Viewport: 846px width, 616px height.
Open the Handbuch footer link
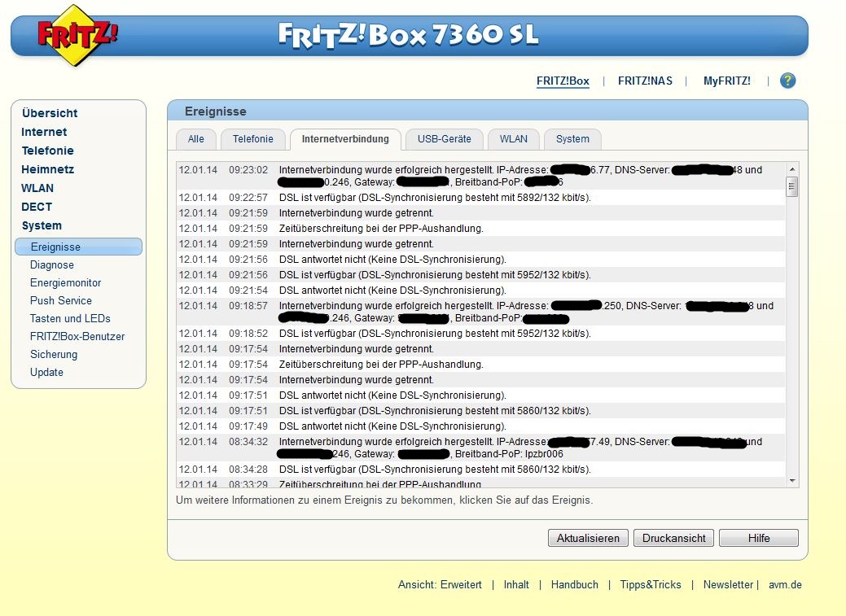(575, 585)
